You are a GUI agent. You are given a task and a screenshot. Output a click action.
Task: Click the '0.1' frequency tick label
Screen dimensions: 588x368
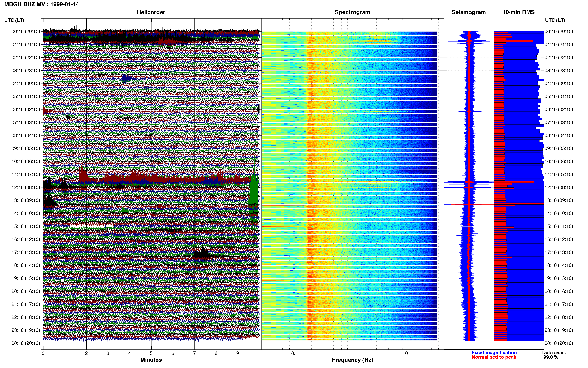coord(295,353)
